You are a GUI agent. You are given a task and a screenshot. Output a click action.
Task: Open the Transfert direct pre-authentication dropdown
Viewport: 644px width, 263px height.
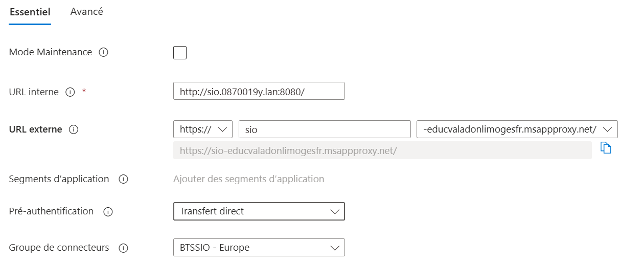pyautogui.click(x=259, y=211)
